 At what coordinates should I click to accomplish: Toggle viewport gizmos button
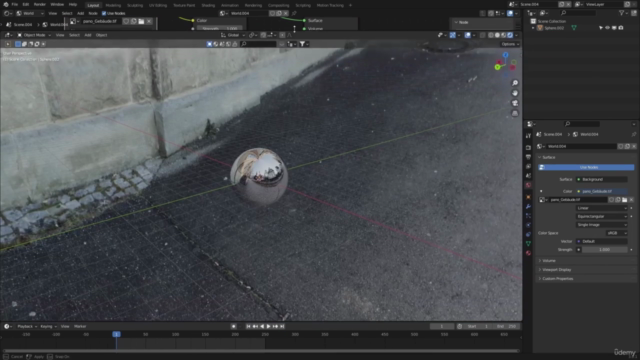coord(453,35)
